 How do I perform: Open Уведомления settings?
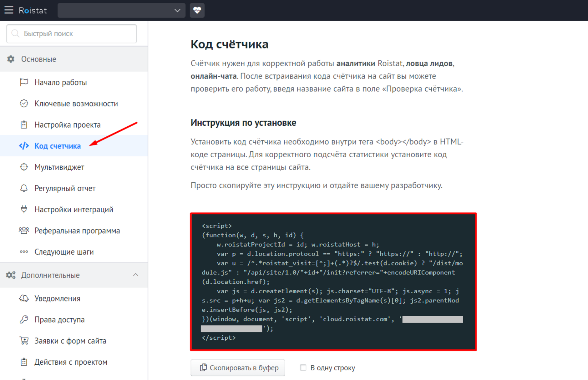point(57,298)
